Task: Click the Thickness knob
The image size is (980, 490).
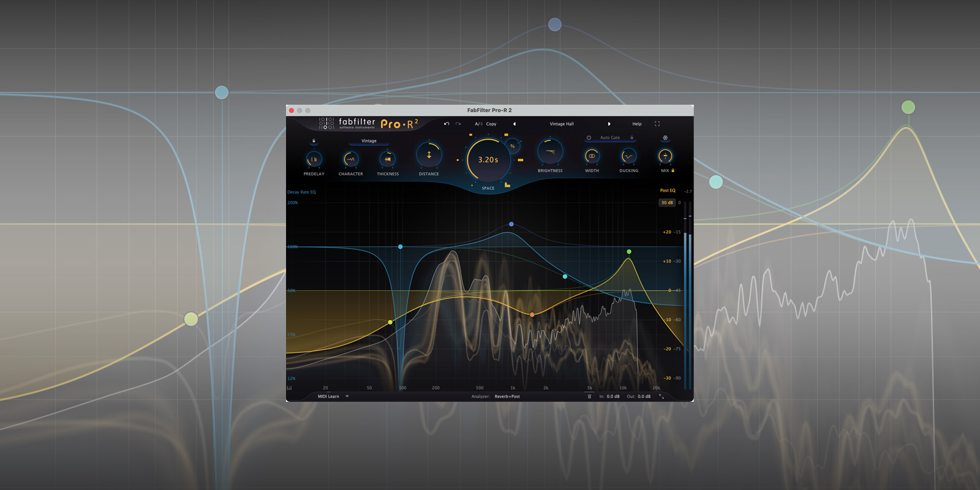Action: tap(388, 159)
